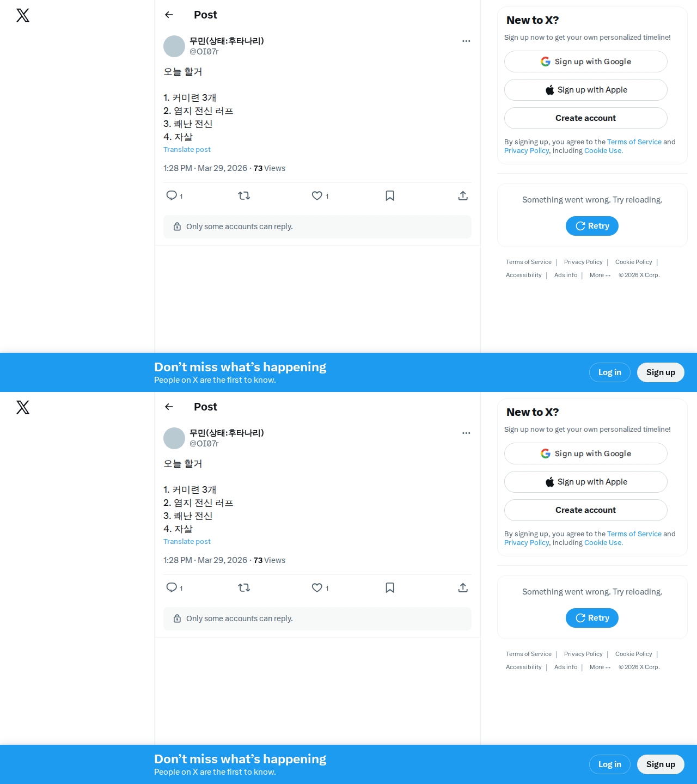Open the X logo home icon at top left
This screenshot has width=697, height=784.
(23, 15)
